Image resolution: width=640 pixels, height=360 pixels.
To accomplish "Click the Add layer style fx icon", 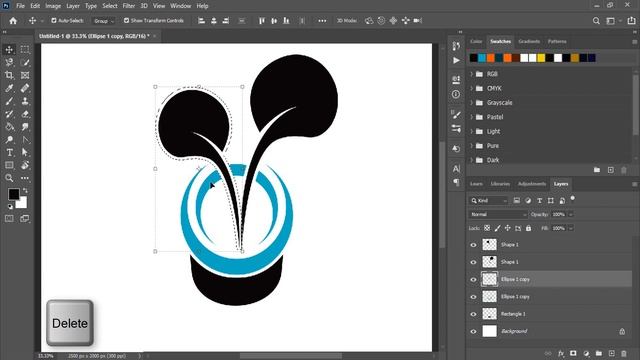I will pyautogui.click(x=561, y=353).
